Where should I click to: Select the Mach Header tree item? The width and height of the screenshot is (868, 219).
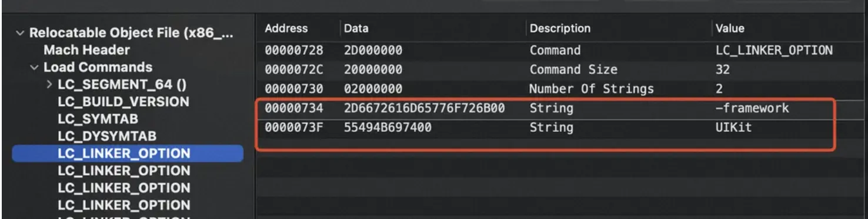tap(87, 50)
